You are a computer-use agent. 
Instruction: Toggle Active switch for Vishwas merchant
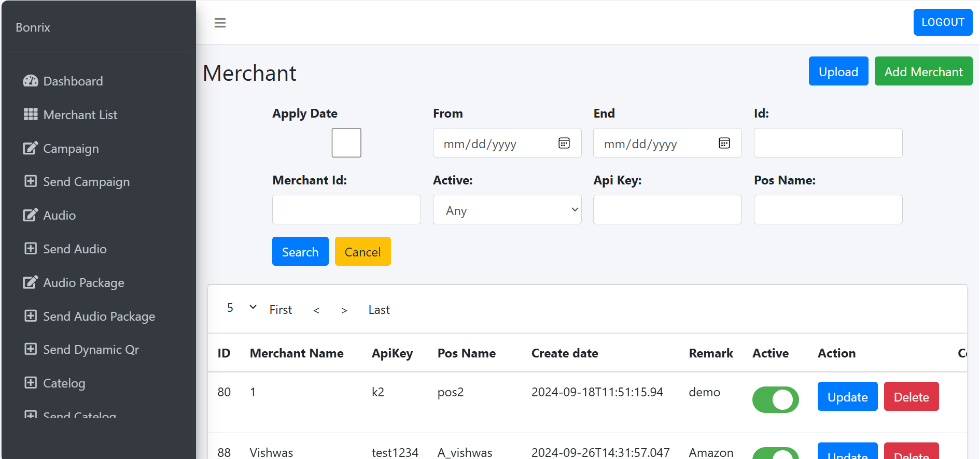(x=775, y=453)
